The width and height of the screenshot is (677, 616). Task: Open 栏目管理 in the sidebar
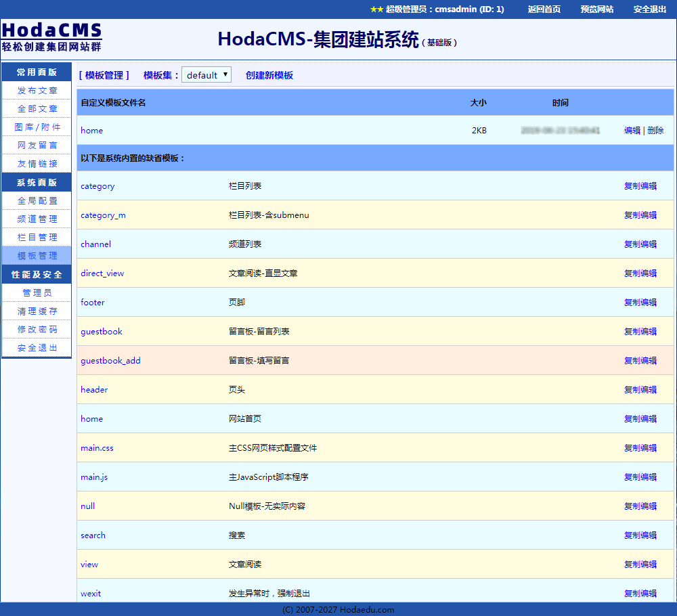37,237
